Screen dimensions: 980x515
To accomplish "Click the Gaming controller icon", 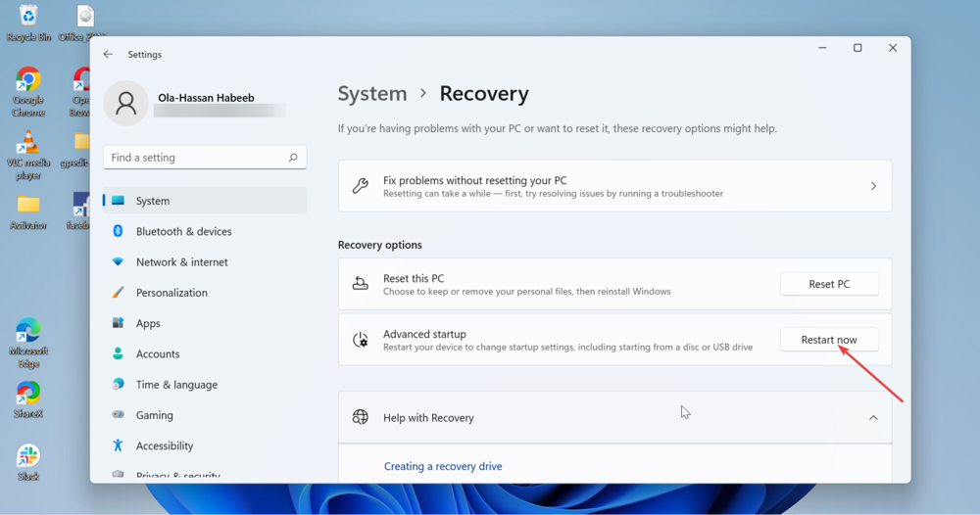I will tap(118, 414).
